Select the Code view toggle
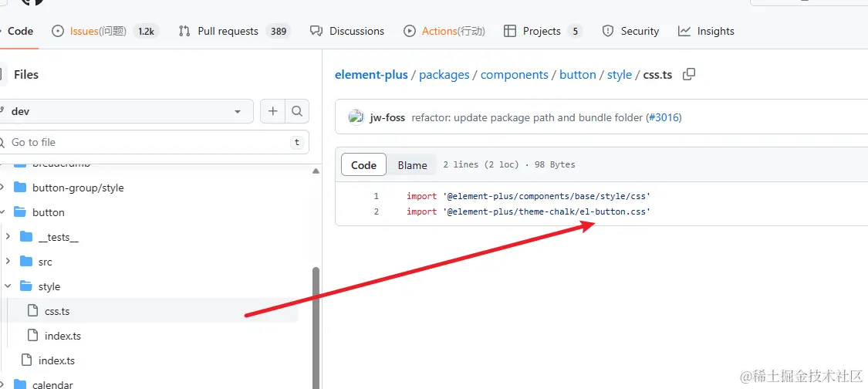Screen dimensions: 868x389 [363, 164]
